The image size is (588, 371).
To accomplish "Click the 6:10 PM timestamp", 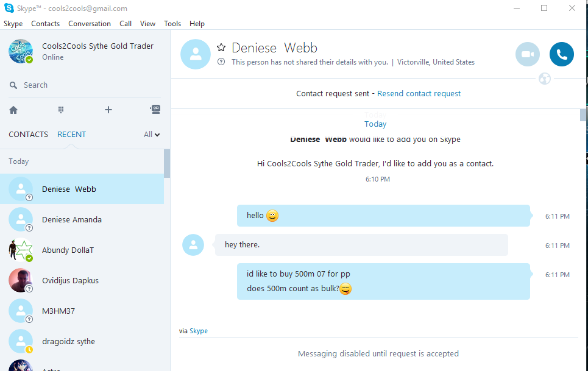I will (378, 179).
